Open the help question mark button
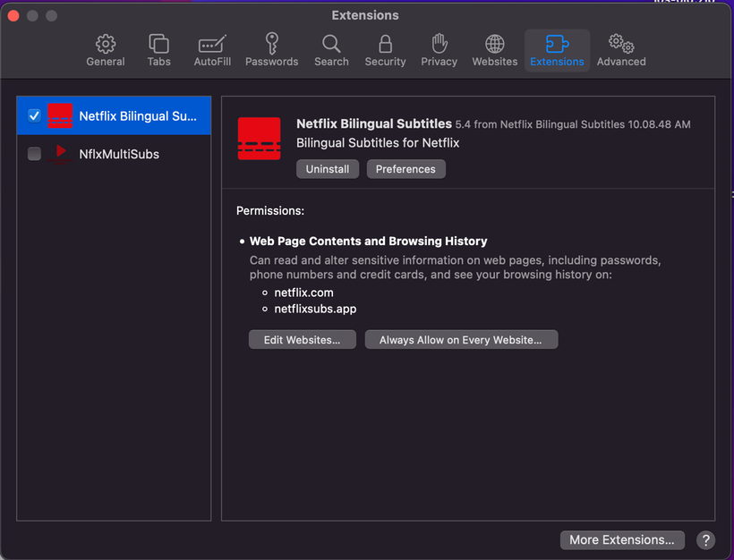The image size is (734, 560). click(x=705, y=540)
